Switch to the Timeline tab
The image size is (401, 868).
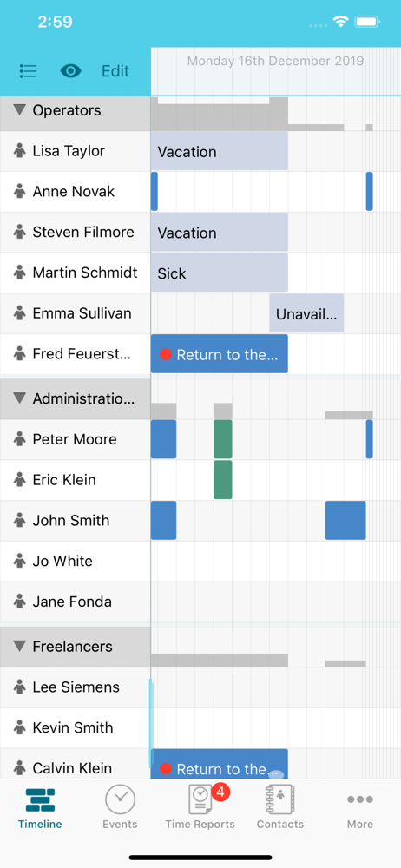(40, 808)
